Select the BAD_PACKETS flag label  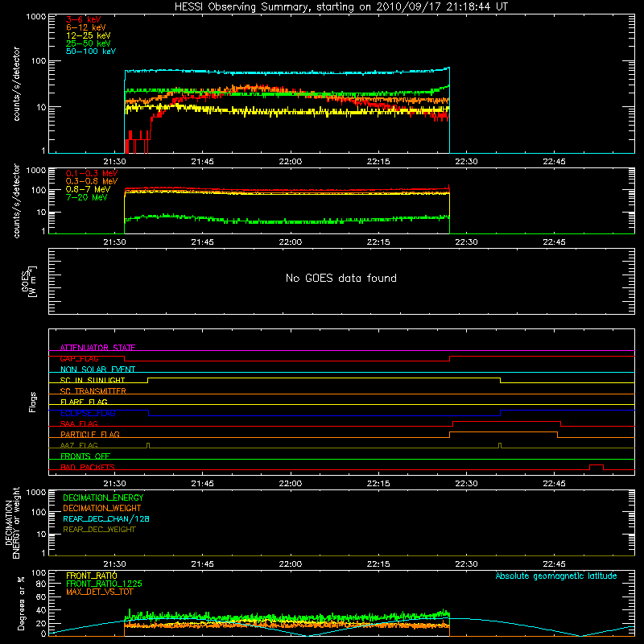[88, 467]
